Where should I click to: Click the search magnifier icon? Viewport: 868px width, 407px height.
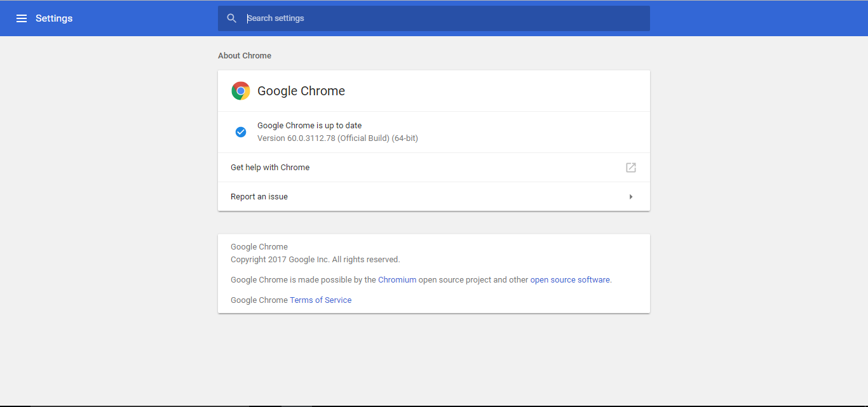[232, 18]
